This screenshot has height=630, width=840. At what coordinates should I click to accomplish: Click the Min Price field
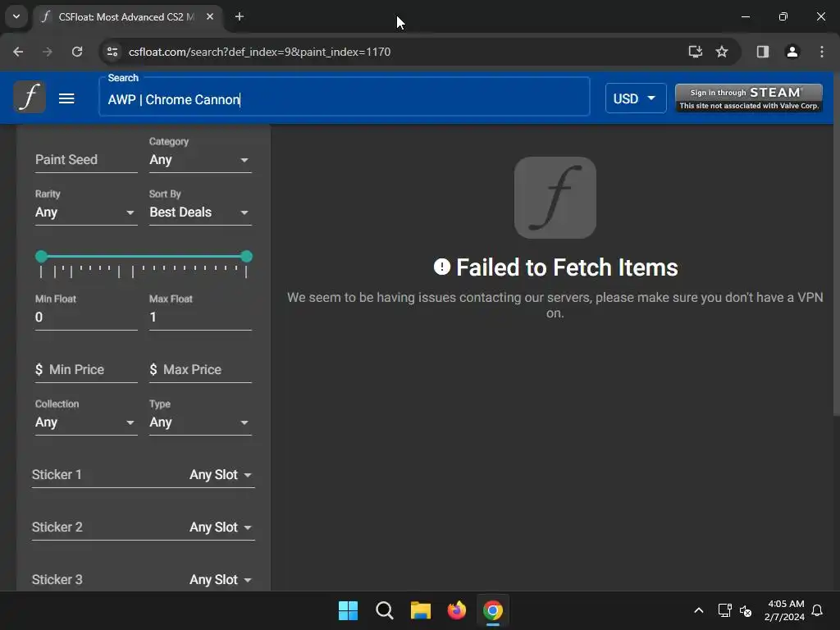(86, 370)
